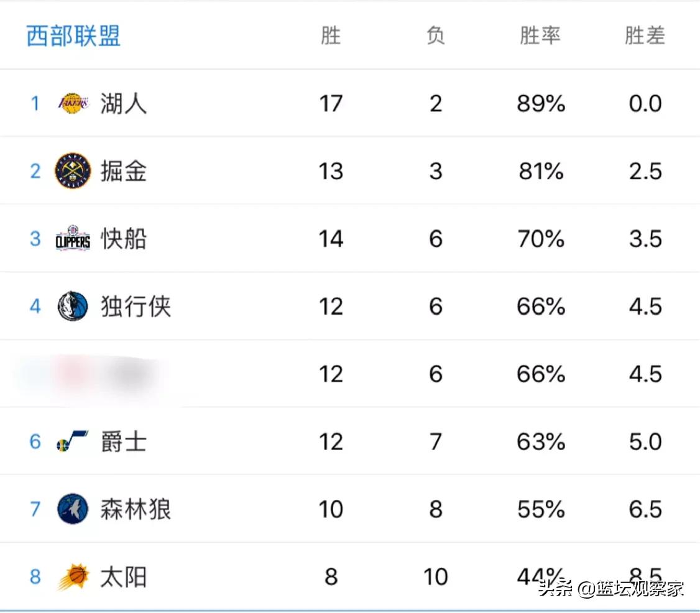Open the 西部联盟 conference heading

point(73,36)
